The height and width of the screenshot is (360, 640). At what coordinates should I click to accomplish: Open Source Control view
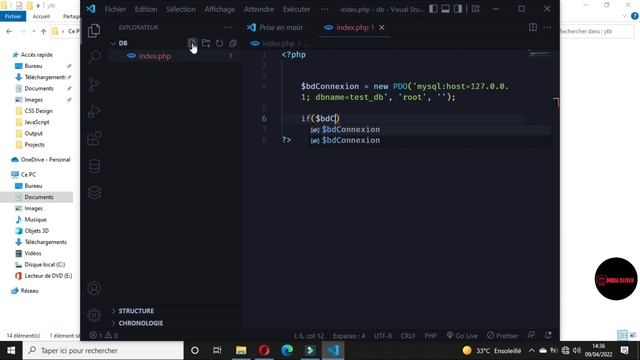(94, 84)
